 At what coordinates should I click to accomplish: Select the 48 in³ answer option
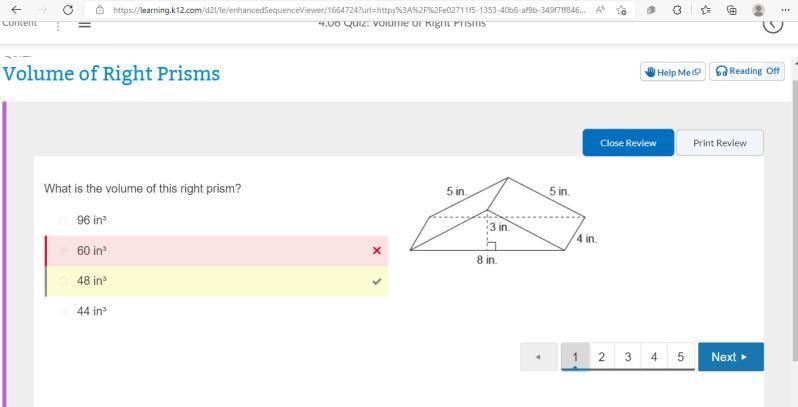(x=216, y=281)
